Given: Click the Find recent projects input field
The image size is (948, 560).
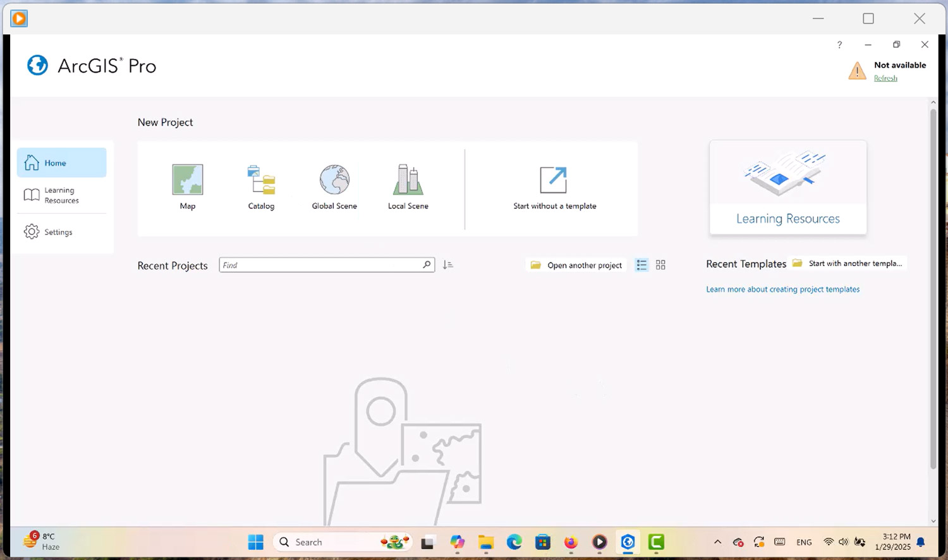Looking at the screenshot, I should [x=320, y=265].
